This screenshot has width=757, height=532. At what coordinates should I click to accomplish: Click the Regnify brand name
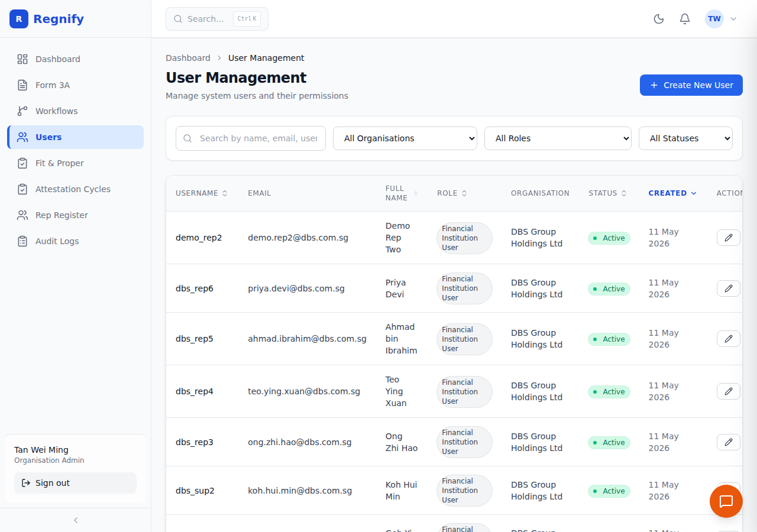point(59,19)
